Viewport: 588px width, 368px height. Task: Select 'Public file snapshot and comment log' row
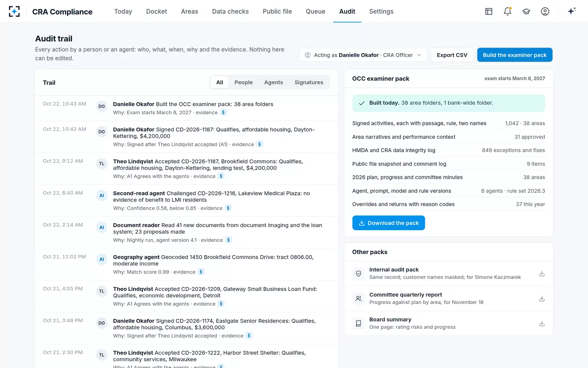448,164
